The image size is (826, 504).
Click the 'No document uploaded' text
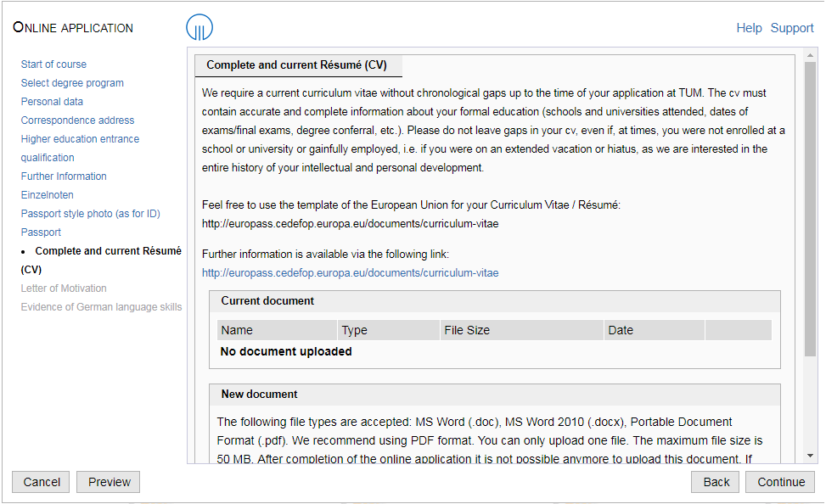click(x=286, y=351)
